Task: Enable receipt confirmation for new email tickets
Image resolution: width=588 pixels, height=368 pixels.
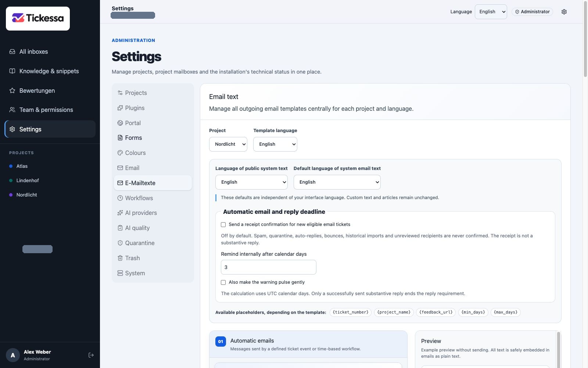Action: tap(223, 224)
